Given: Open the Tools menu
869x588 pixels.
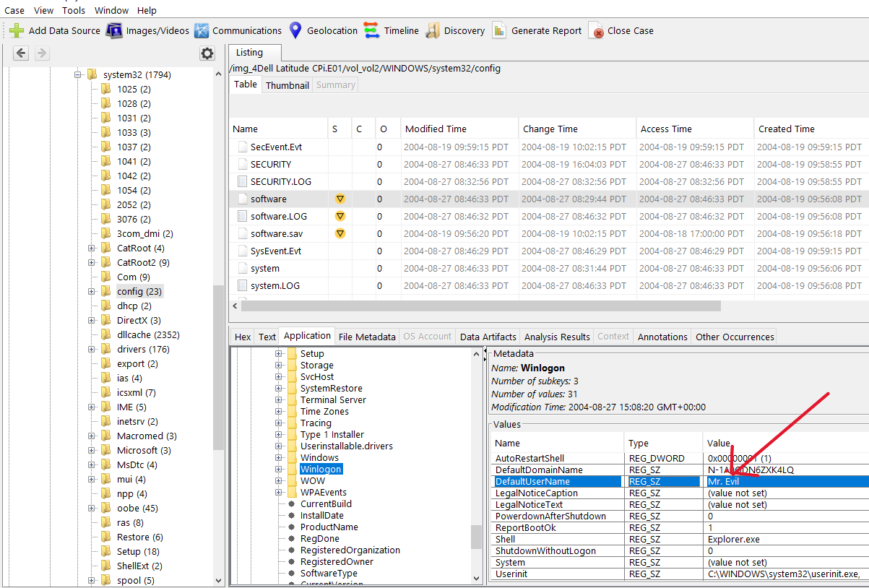Looking at the screenshot, I should point(74,10).
